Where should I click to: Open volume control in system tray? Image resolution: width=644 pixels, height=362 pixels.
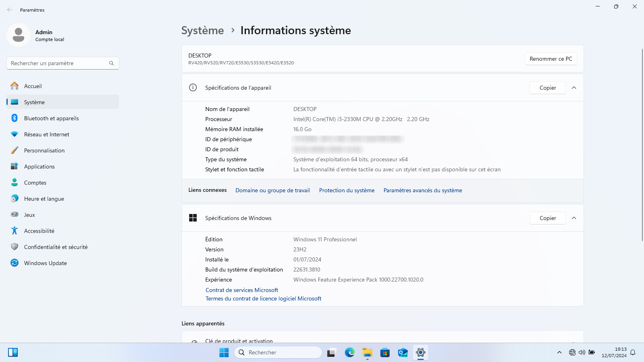(x=582, y=352)
